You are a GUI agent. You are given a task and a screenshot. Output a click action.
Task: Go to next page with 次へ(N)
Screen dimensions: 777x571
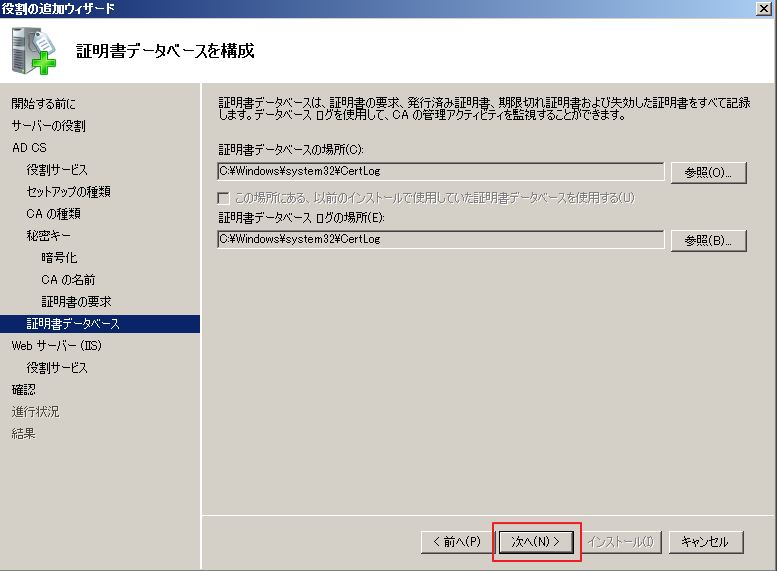[536, 542]
